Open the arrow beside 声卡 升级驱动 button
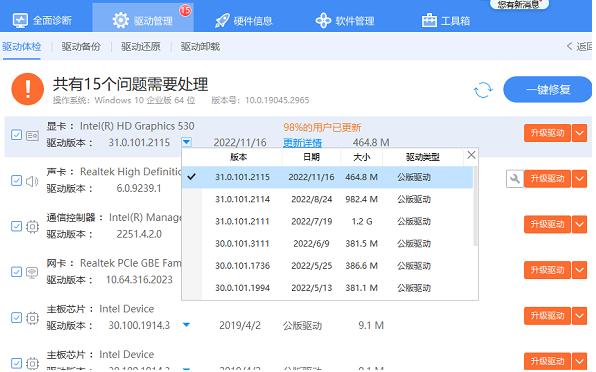 pos(579,179)
